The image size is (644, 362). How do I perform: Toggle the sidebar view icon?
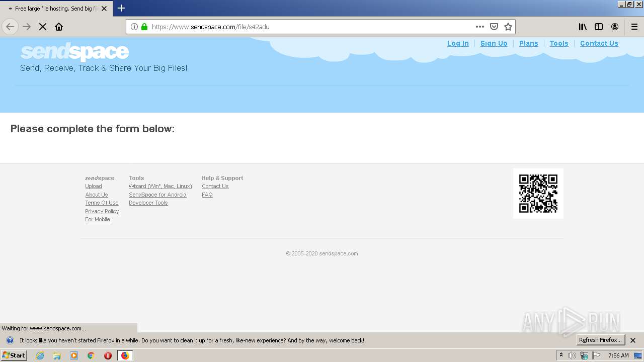(599, 27)
